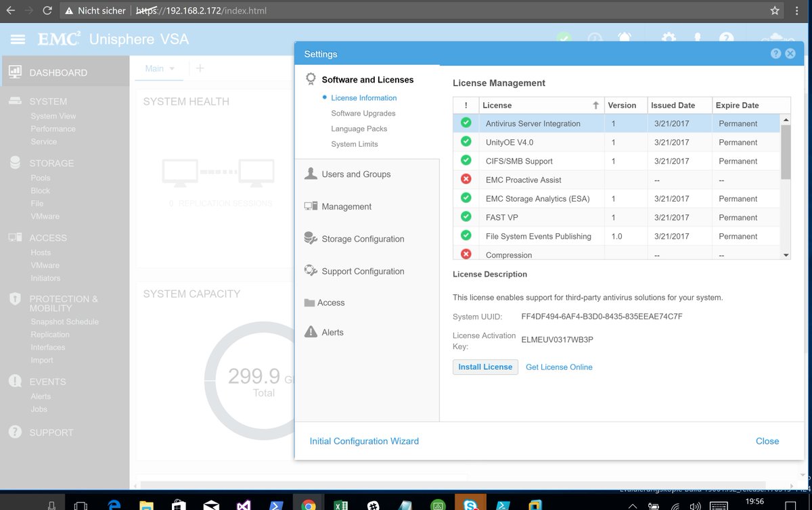Click the Storage disks icon in sidebar
This screenshot has width=812, height=510.
(x=15, y=162)
